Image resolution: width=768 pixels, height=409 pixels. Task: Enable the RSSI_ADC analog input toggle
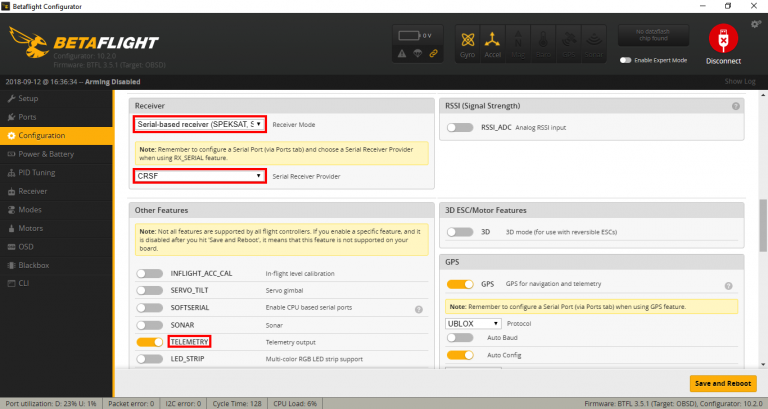coord(460,127)
